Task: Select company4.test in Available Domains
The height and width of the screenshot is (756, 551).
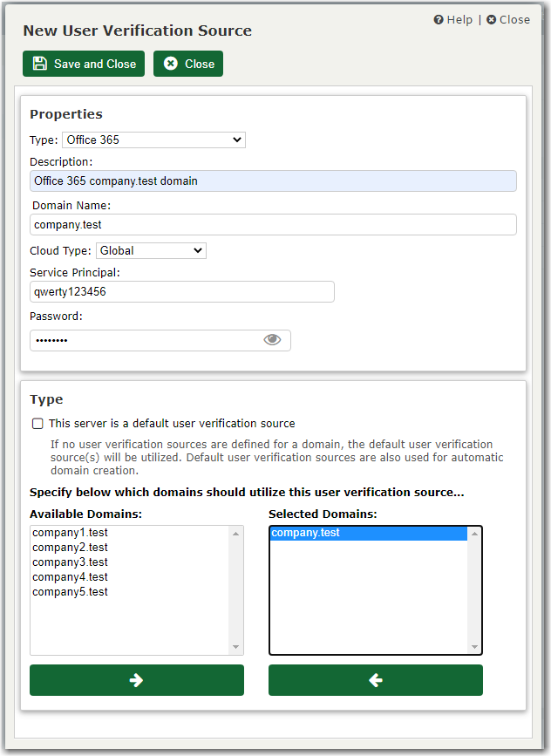Action: click(x=130, y=577)
